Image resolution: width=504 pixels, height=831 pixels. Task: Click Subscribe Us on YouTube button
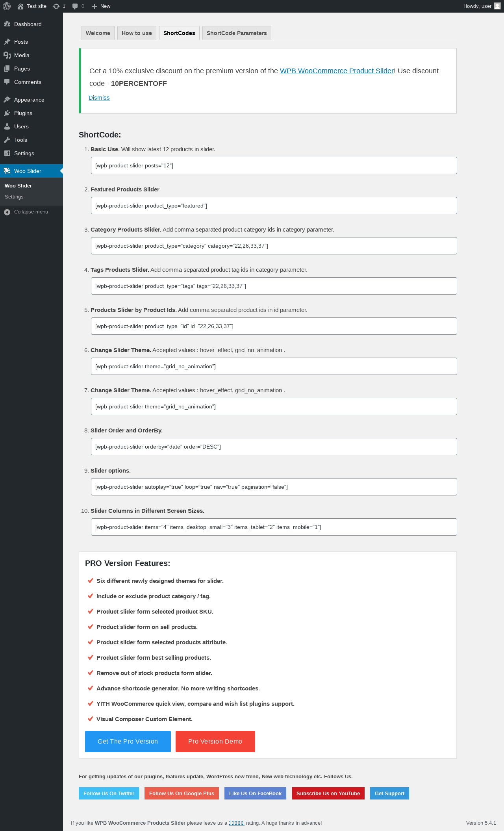[328, 793]
